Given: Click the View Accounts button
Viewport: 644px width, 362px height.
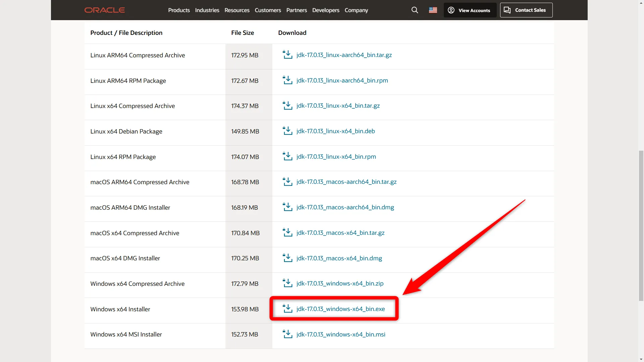Looking at the screenshot, I should (470, 10).
